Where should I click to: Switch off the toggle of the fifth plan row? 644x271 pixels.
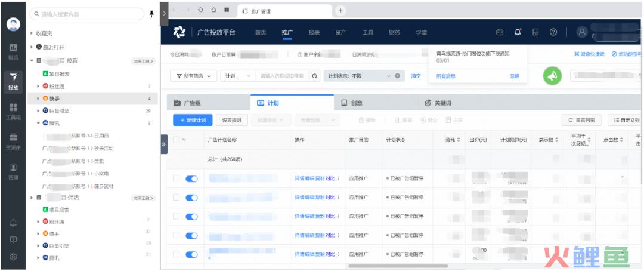tap(191, 254)
